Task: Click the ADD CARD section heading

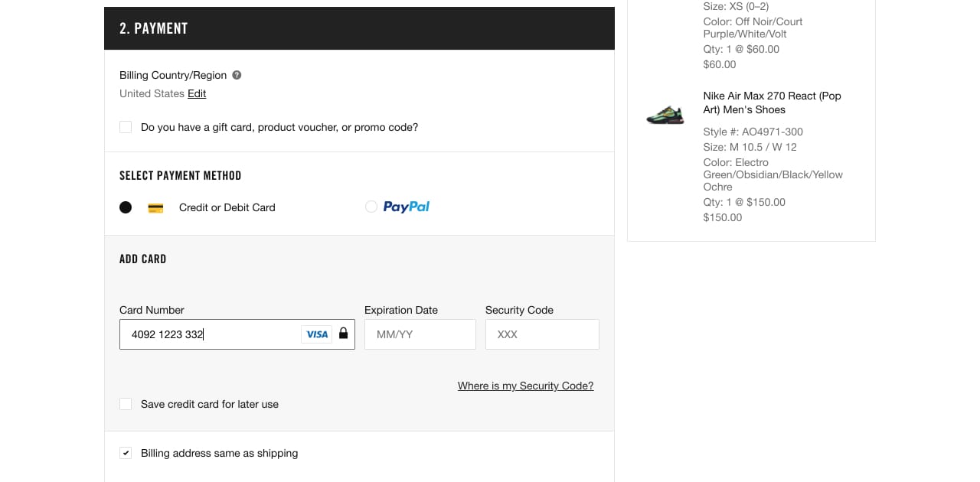Action: pos(143,259)
